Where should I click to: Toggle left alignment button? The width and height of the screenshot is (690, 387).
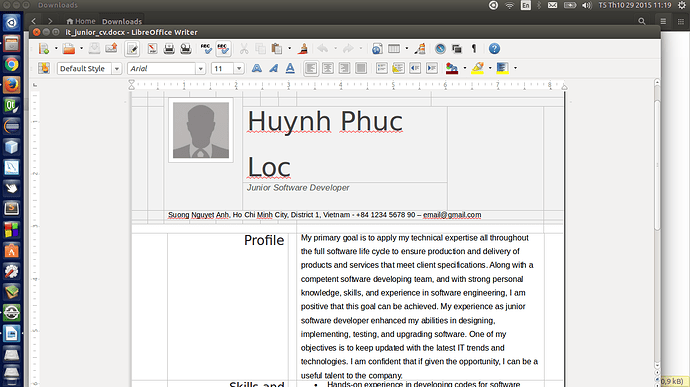pyautogui.click(x=311, y=68)
